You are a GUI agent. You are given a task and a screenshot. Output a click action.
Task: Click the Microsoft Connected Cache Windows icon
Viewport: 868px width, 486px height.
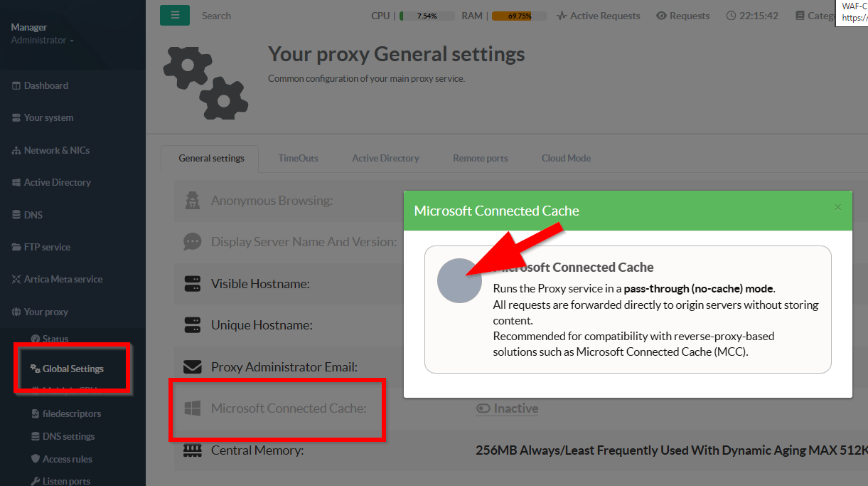point(192,408)
